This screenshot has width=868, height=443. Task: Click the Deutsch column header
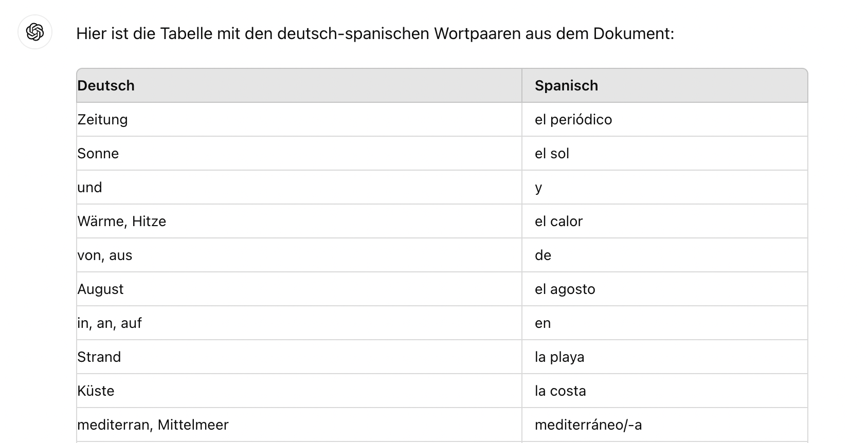pos(106,86)
